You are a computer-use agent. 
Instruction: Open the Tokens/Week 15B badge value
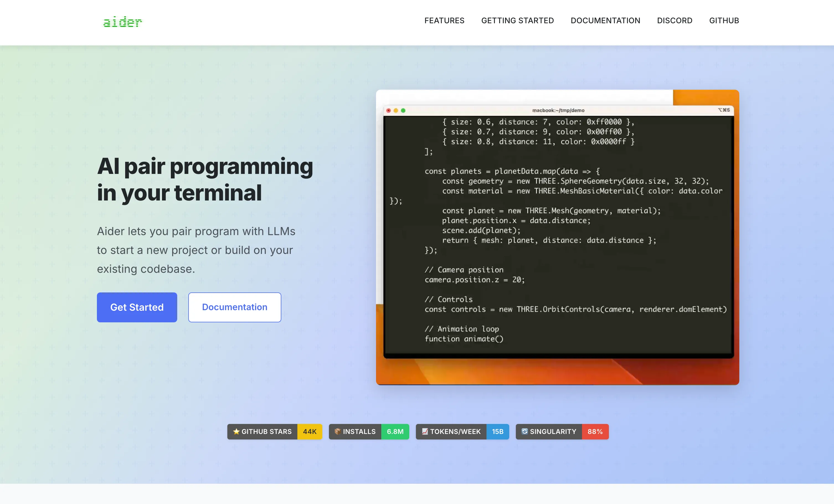coord(498,431)
